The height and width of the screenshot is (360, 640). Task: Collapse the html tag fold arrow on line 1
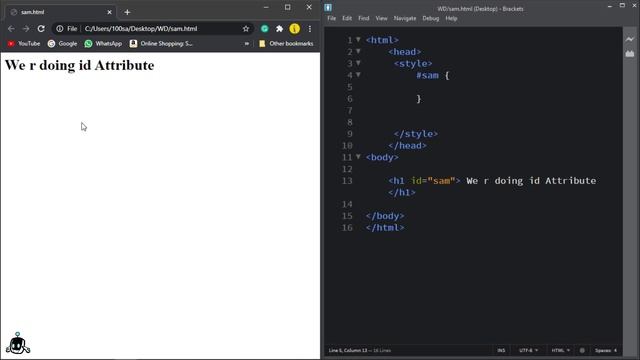(x=358, y=40)
